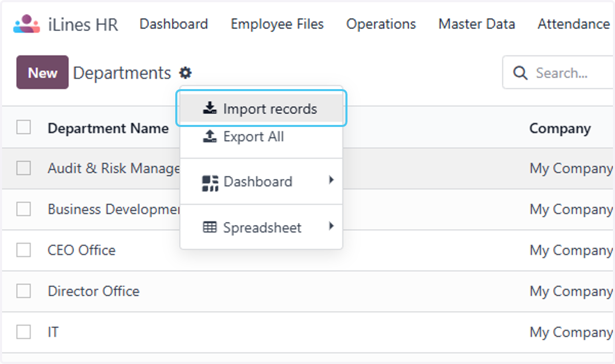Check the Director Office row checkbox
The width and height of the screenshot is (615, 364).
pyautogui.click(x=24, y=291)
